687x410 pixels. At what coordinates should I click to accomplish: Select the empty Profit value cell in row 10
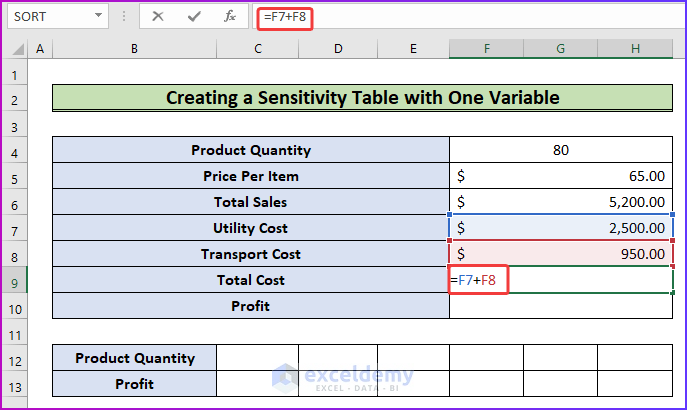tap(560, 306)
